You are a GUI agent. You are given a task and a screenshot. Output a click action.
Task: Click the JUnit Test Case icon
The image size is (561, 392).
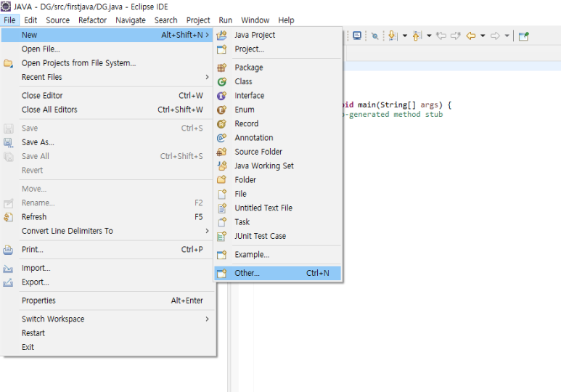click(222, 236)
